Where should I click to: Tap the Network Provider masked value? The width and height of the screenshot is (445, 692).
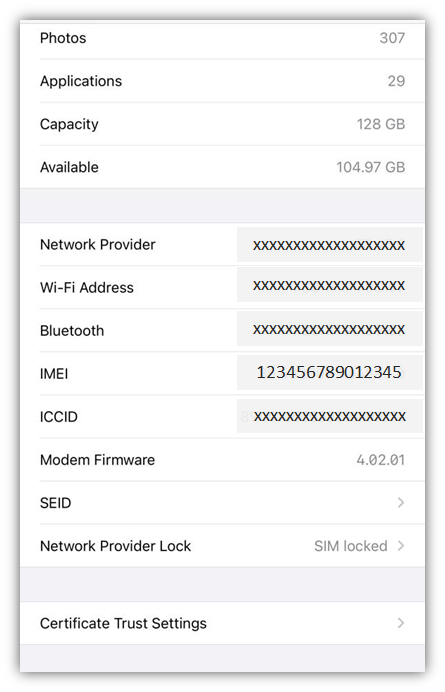coord(329,245)
